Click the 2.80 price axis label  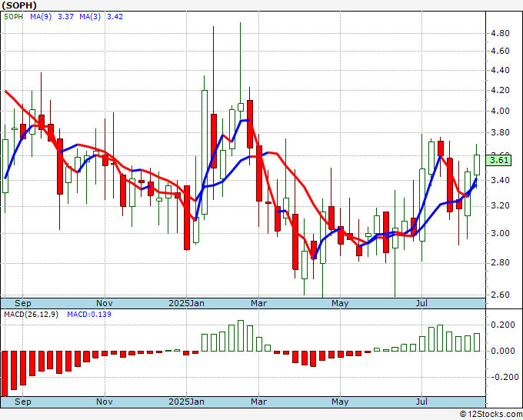click(x=500, y=263)
